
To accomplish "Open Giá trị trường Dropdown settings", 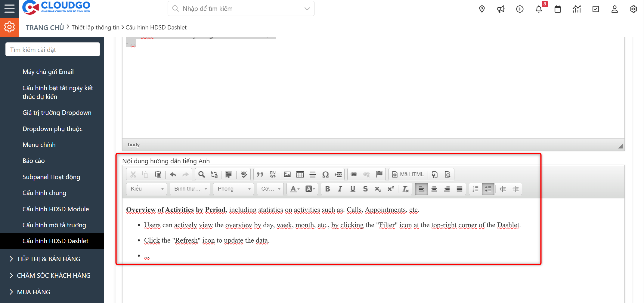I will click(x=57, y=112).
